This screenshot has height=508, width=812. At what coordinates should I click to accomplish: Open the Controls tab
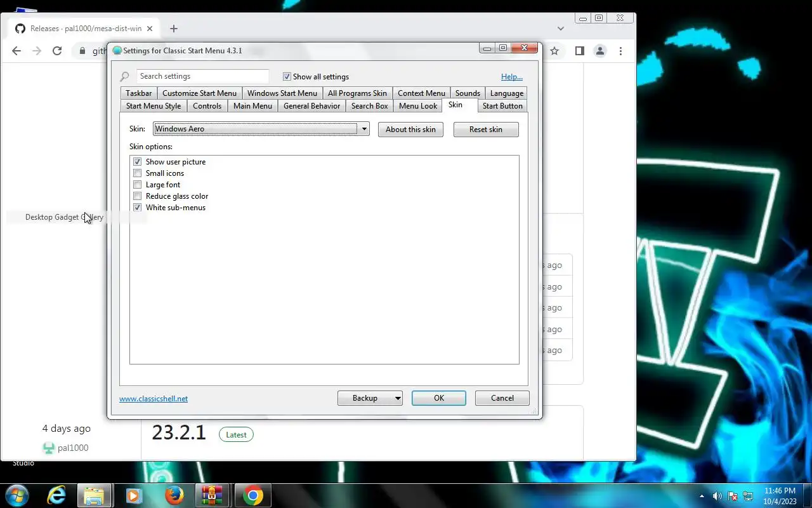[207, 106]
